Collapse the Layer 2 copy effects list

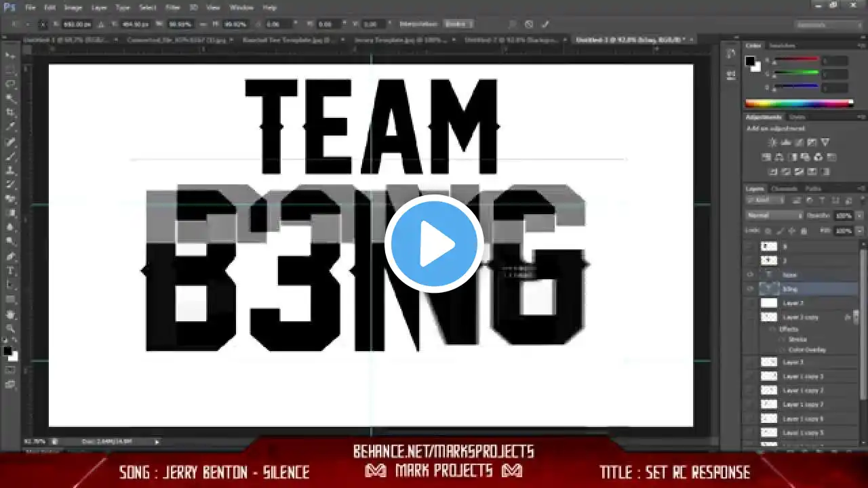tap(857, 317)
